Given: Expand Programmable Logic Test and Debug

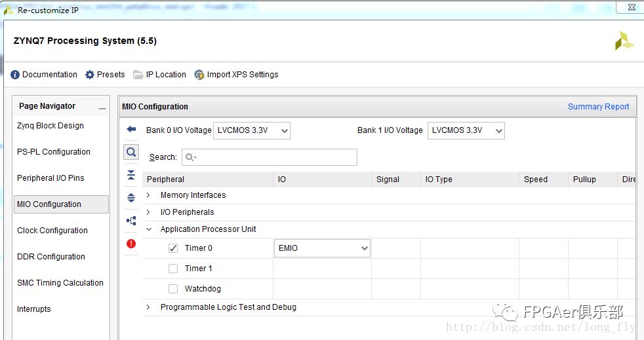Looking at the screenshot, I should tap(148, 307).
